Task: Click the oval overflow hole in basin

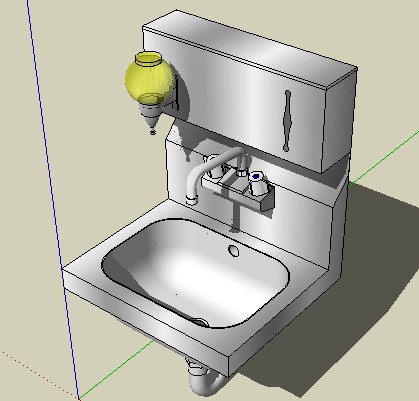Action: click(x=234, y=251)
